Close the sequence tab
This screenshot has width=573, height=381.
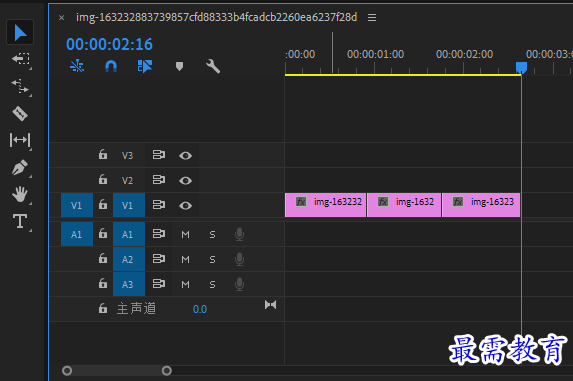coord(61,18)
